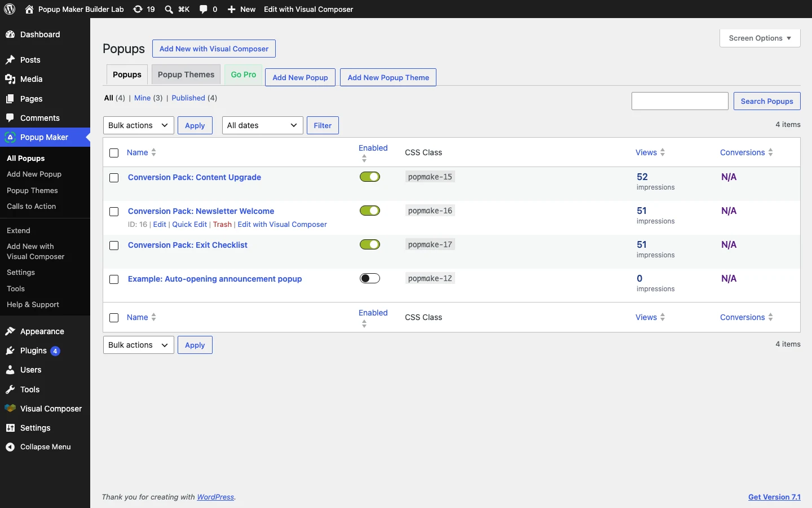
Task: Disable the Exit Checklist popup toggle
Action: tap(370, 244)
